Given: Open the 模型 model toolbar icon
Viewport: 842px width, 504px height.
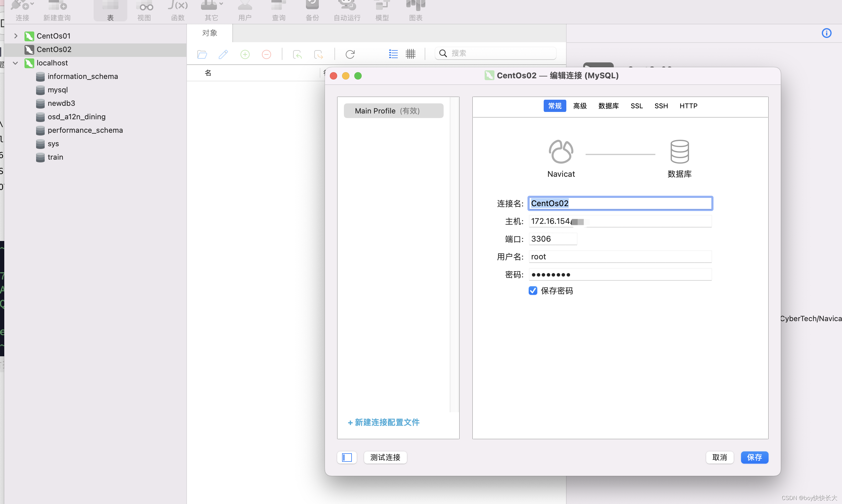Looking at the screenshot, I should [x=382, y=10].
